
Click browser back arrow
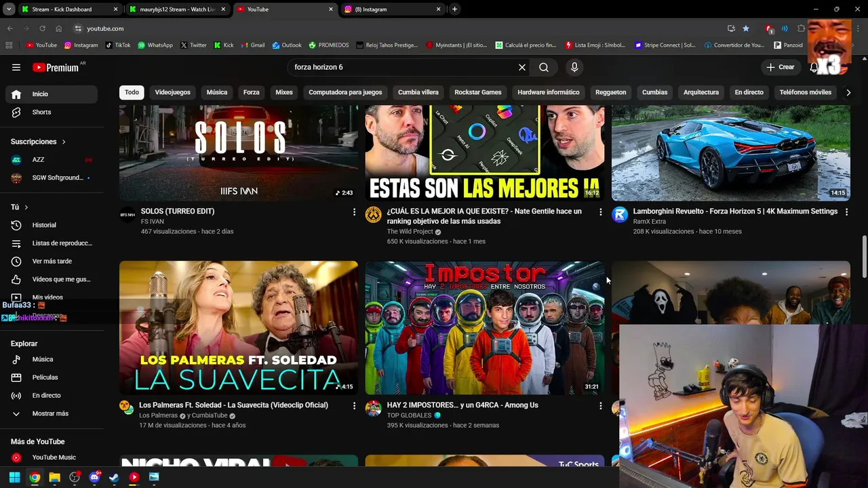10,28
